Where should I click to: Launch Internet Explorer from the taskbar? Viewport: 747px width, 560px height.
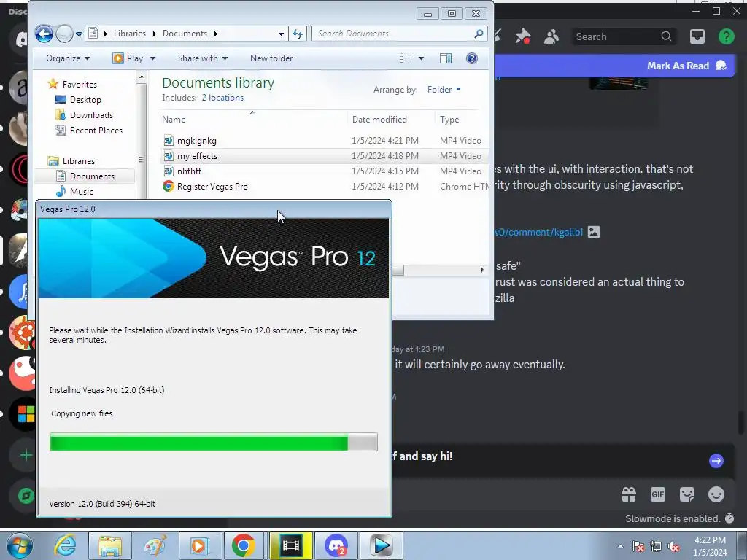tap(65, 545)
